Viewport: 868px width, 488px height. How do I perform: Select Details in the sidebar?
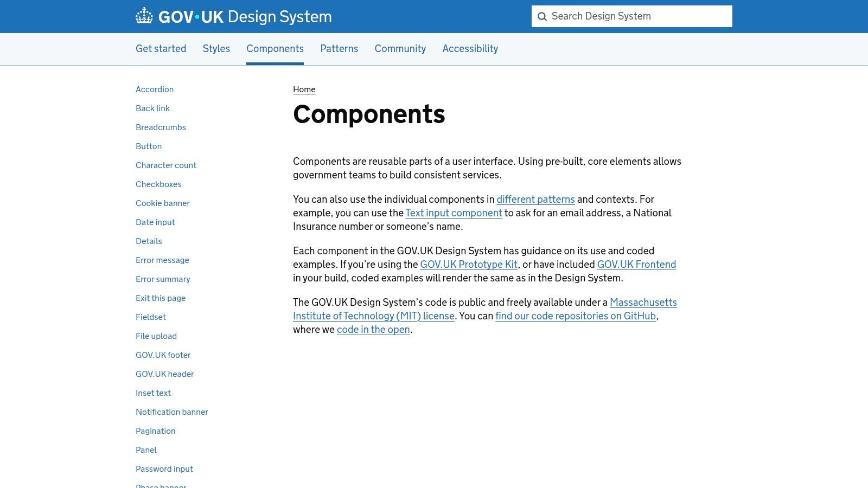[x=149, y=241]
